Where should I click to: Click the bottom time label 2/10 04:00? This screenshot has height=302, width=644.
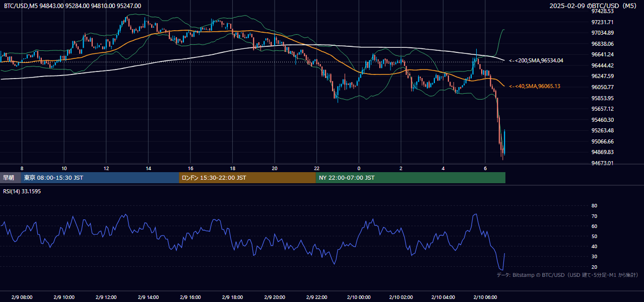pyautogui.click(x=443, y=297)
